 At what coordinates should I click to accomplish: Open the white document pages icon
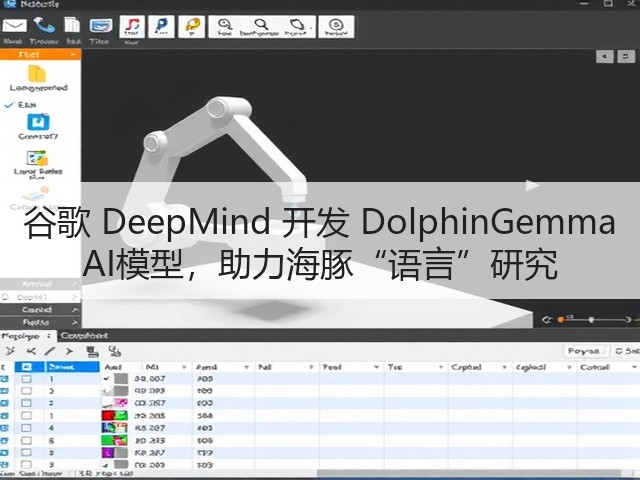(x=72, y=25)
